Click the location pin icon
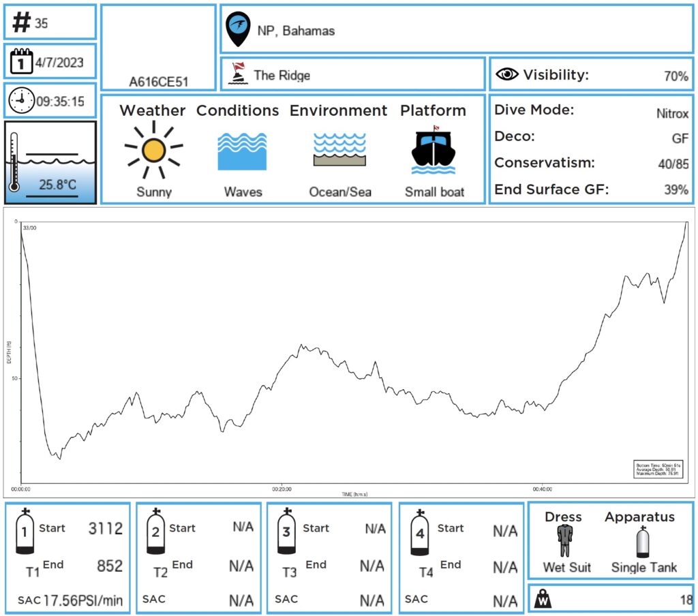This screenshot has height=616, width=698. pos(238,29)
